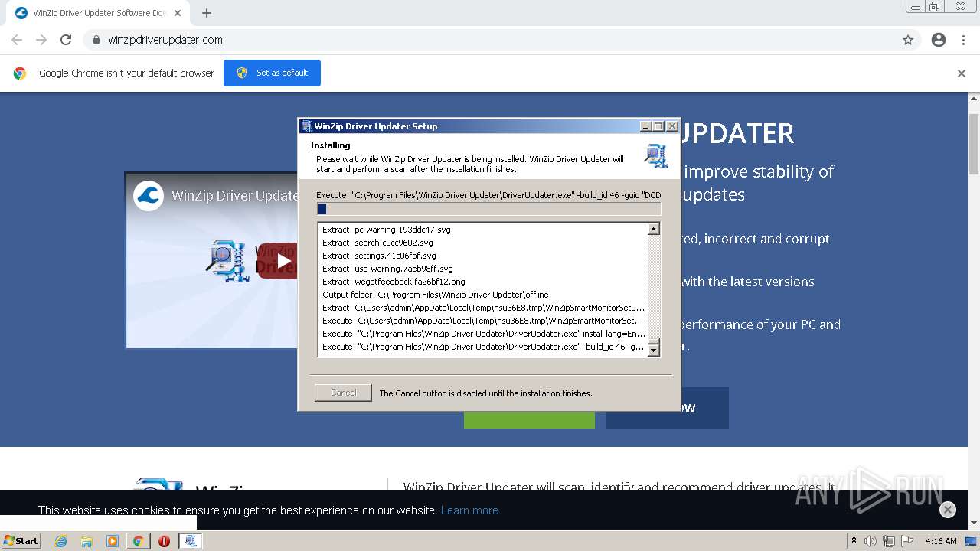The height and width of the screenshot is (551, 980).
Task: Click the lock icon in address bar
Action: coord(96,40)
